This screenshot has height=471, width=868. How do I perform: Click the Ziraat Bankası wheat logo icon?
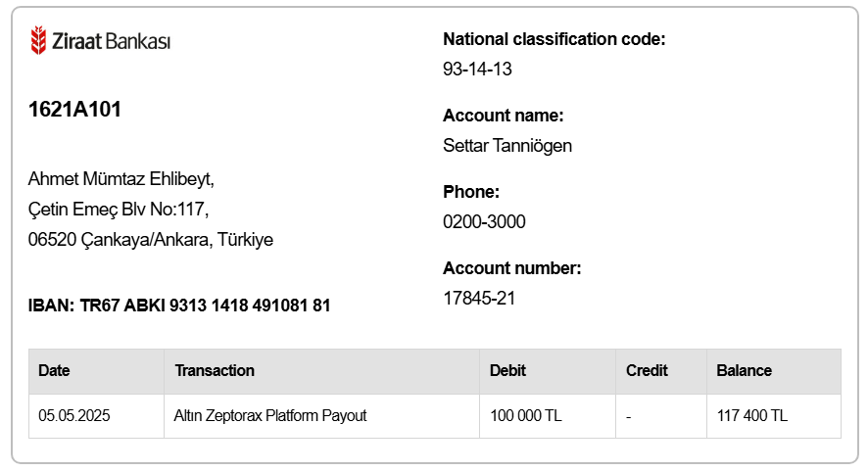click(38, 40)
